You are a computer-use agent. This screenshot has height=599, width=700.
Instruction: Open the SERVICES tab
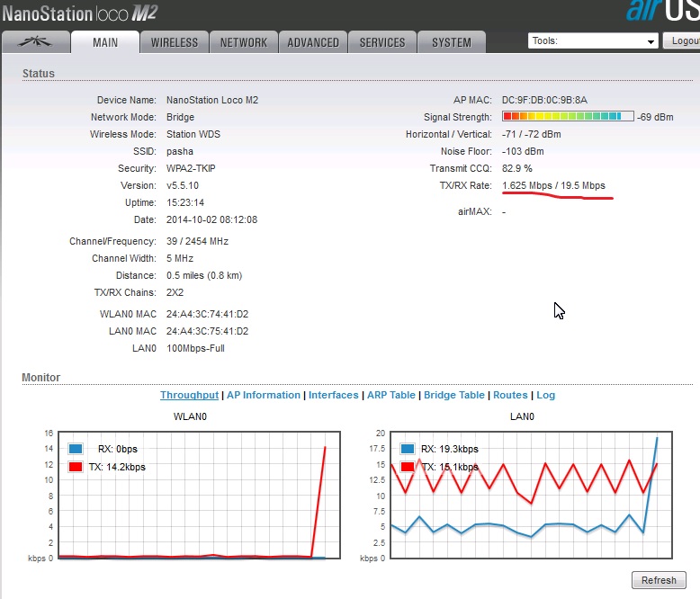coord(382,42)
